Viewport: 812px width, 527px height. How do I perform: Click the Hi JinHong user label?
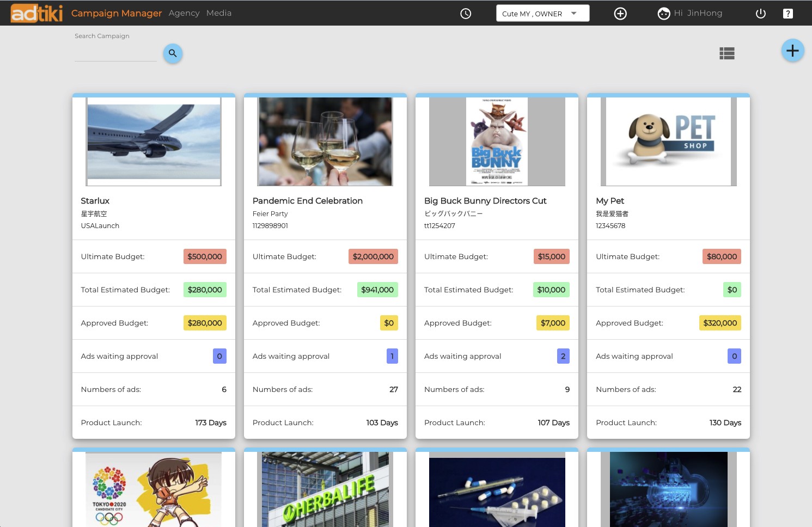698,13
